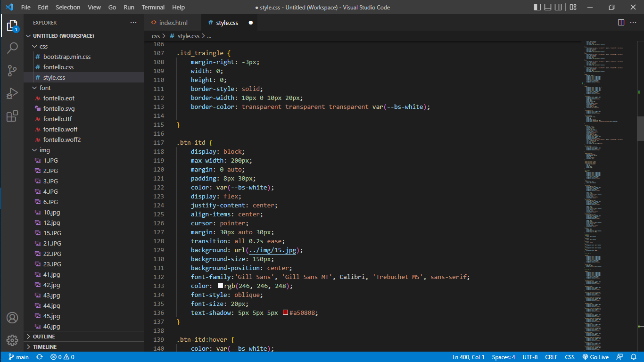This screenshot has width=644, height=362.
Task: Click the errors and warnings indicator
Action: (x=62, y=357)
